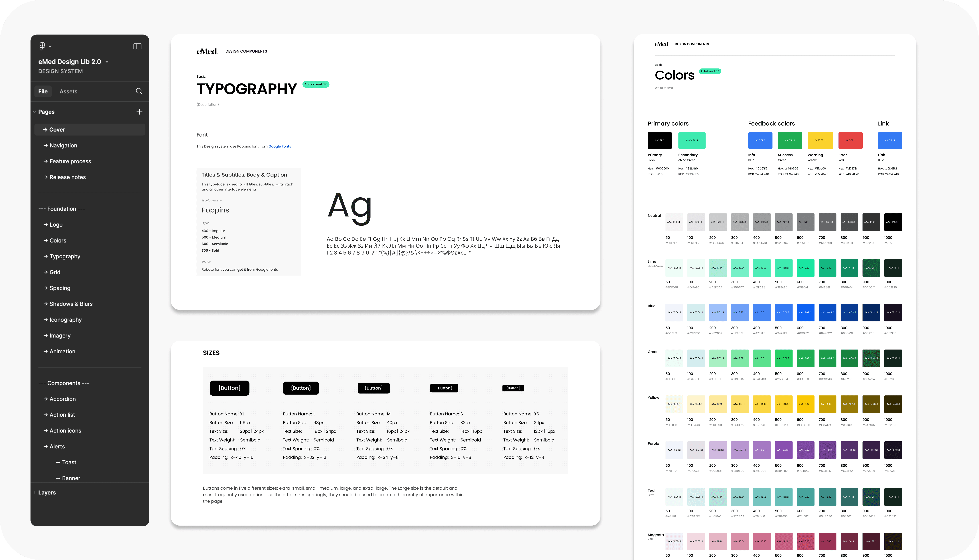
Task: Select the Secondary eMed Green swatch
Action: click(x=692, y=140)
